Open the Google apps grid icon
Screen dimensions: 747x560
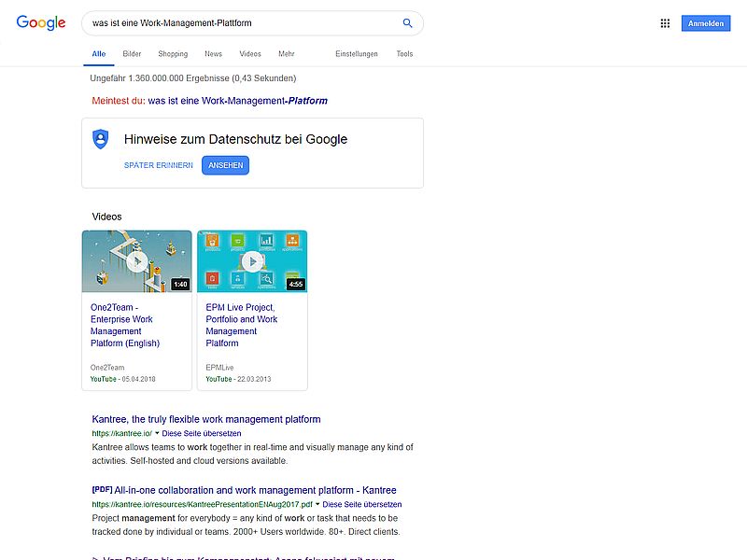pyautogui.click(x=665, y=23)
